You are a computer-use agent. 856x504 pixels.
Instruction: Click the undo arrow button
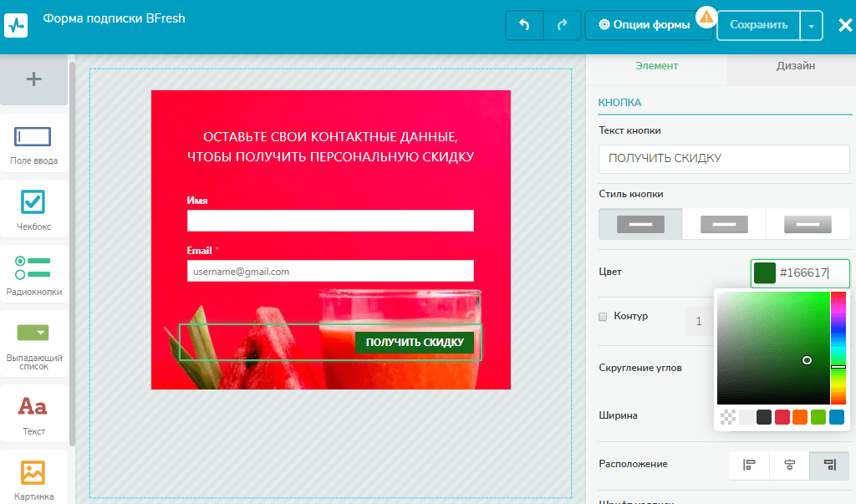[x=525, y=25]
